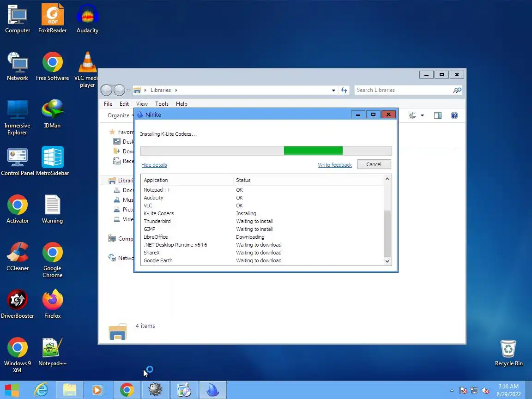The image size is (532, 399).
Task: Click the Forward navigation button in Libraries
Action: (119, 90)
